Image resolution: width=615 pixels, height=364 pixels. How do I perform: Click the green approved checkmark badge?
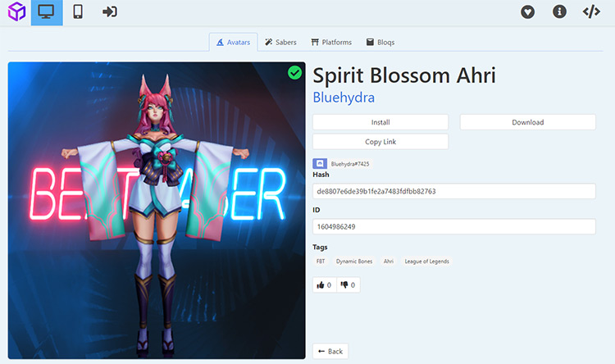294,73
